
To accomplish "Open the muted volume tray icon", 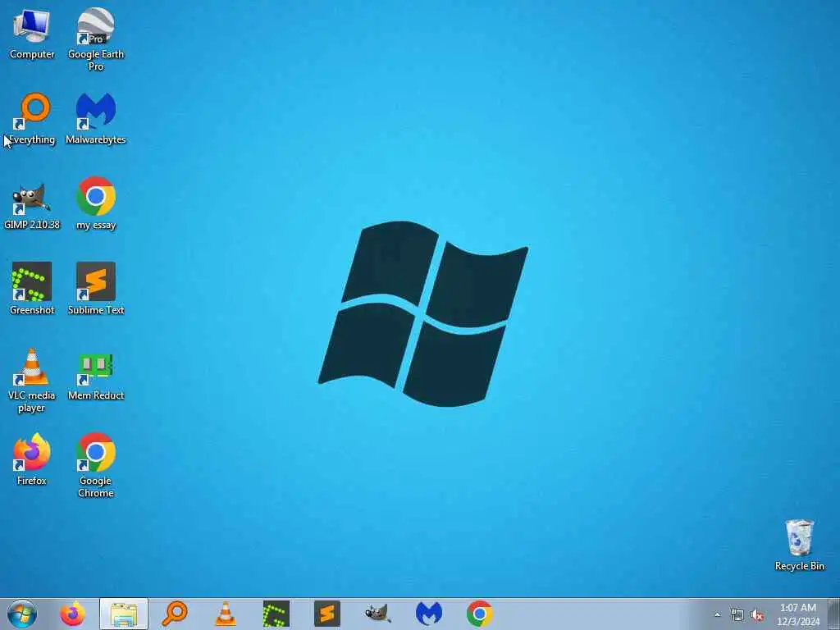I will tap(757, 615).
